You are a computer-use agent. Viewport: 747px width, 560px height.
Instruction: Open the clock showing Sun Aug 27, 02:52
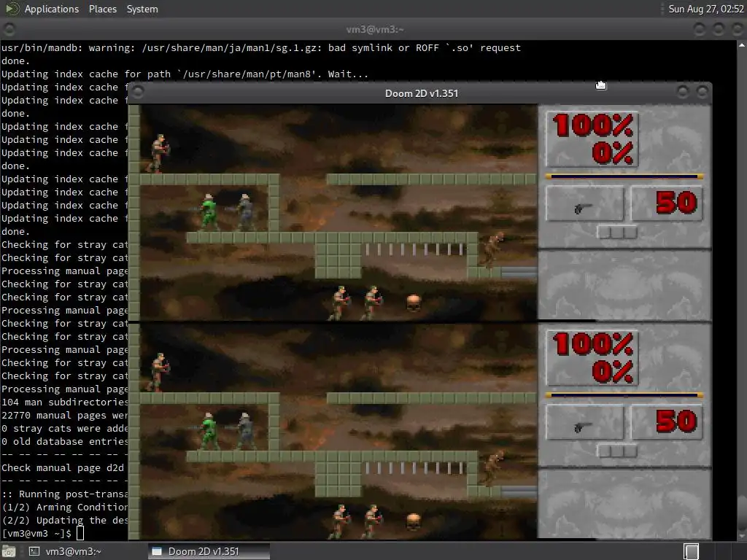(x=705, y=9)
